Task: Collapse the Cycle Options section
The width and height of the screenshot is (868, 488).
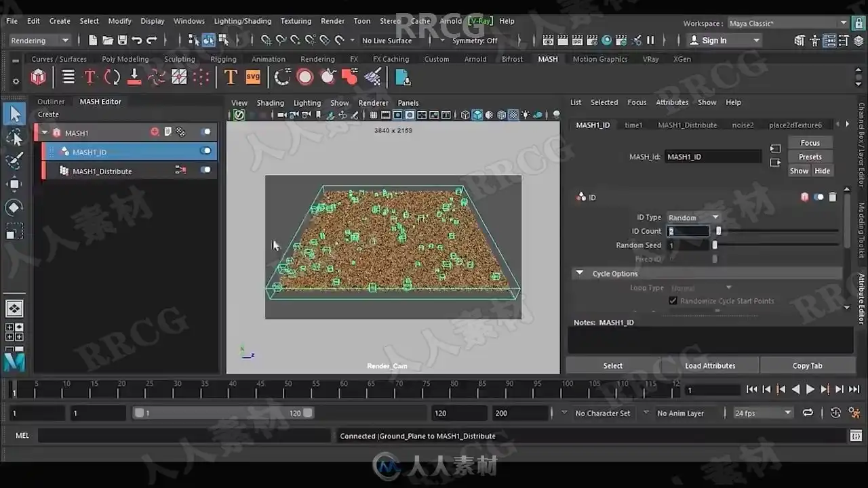Action: pos(580,274)
